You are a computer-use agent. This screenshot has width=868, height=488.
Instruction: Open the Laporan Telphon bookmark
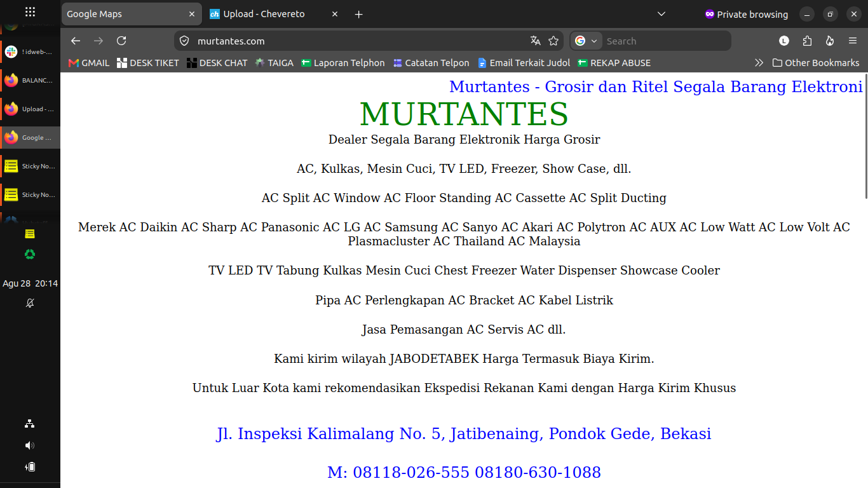pos(343,63)
